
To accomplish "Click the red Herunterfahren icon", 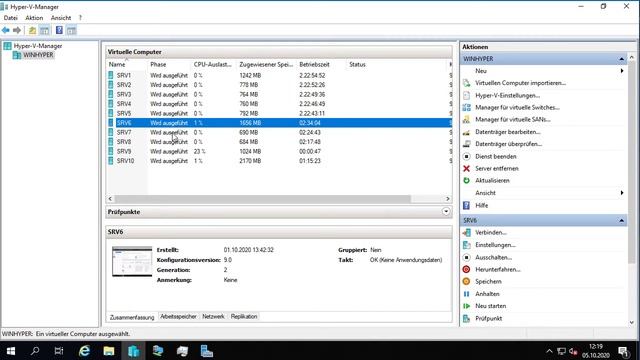I will click(467, 269).
